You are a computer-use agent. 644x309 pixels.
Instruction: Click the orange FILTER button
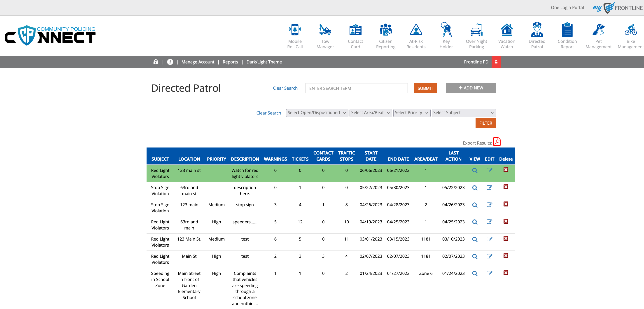click(485, 123)
